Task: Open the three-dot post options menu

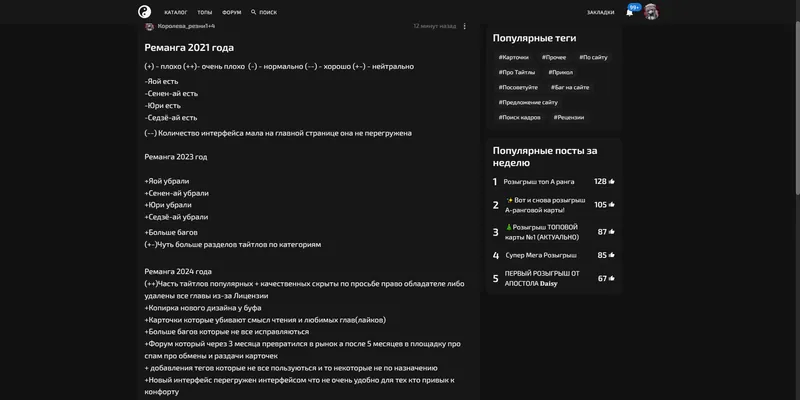Action: tap(464, 26)
